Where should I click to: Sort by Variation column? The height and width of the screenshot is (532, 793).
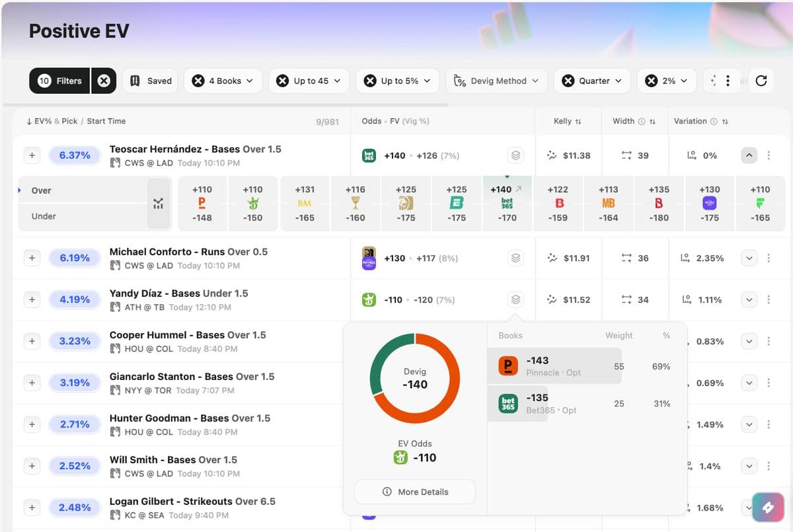tap(701, 121)
